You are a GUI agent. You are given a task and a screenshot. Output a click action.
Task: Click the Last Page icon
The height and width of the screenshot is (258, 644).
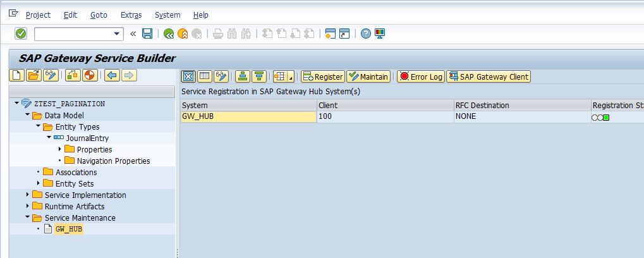coord(309,34)
